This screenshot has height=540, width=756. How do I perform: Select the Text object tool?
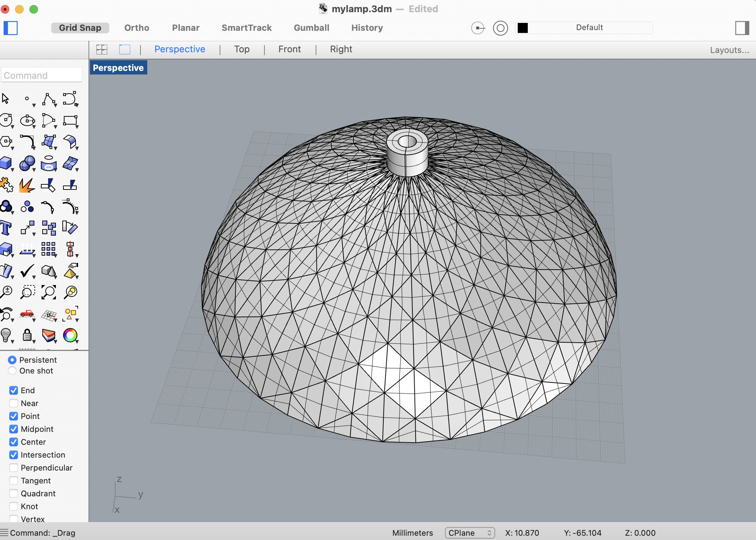point(6,228)
